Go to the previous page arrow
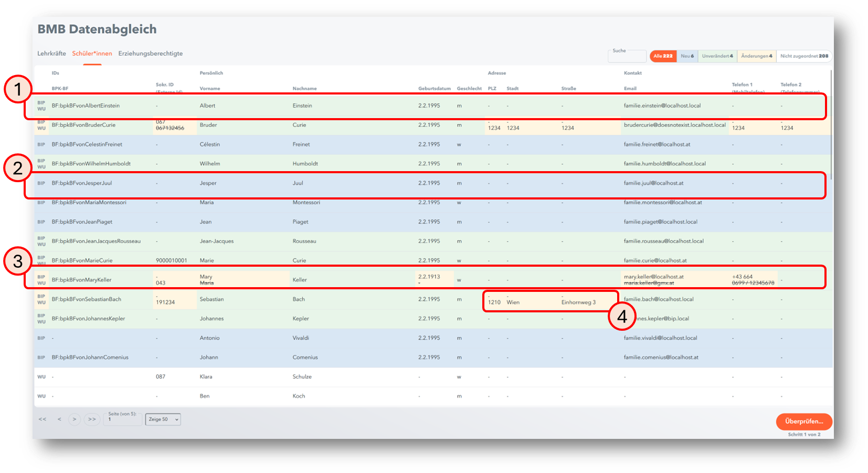Screen dimensions: 868x473 pyautogui.click(x=59, y=419)
